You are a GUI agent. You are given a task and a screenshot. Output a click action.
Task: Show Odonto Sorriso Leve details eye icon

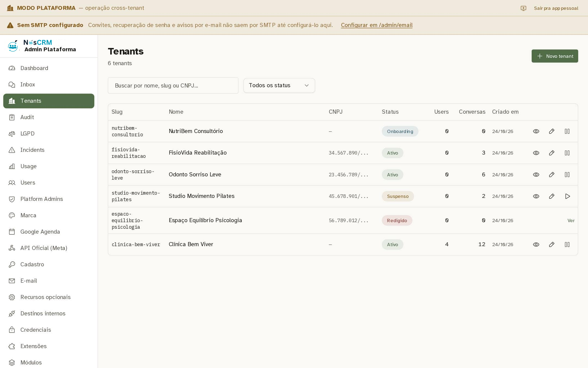536,174
